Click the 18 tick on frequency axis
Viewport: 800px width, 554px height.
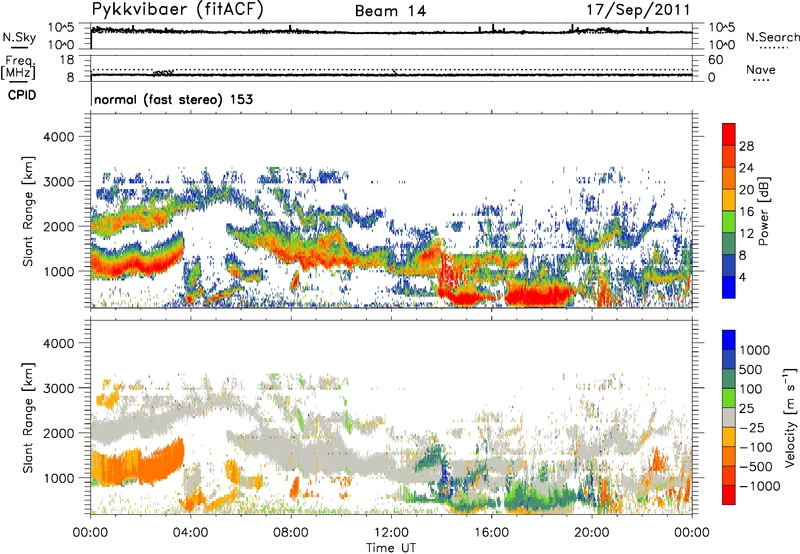click(67, 60)
